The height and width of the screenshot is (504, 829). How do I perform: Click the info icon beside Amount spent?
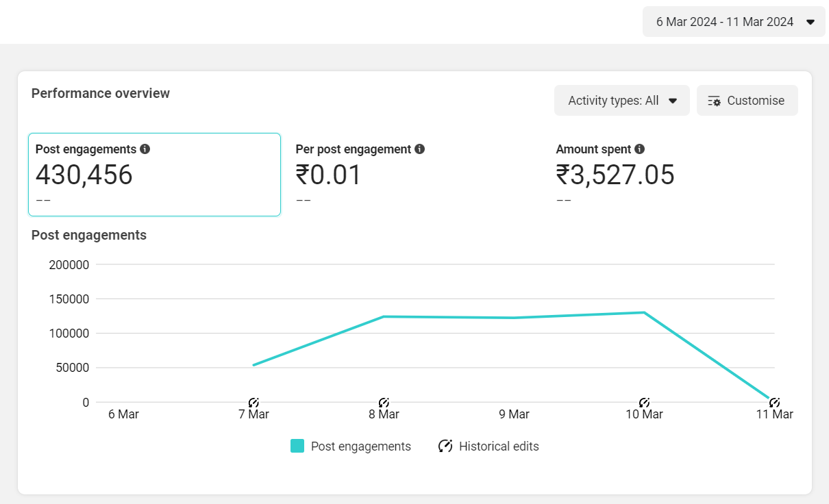point(639,149)
